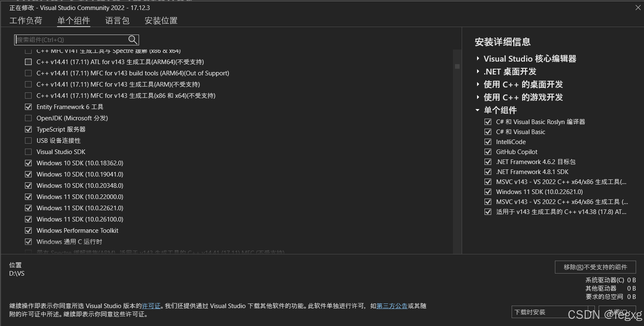Uncheck Windows 11 SDK (10.0.26100.0)
This screenshot has width=644, height=326.
click(x=28, y=219)
